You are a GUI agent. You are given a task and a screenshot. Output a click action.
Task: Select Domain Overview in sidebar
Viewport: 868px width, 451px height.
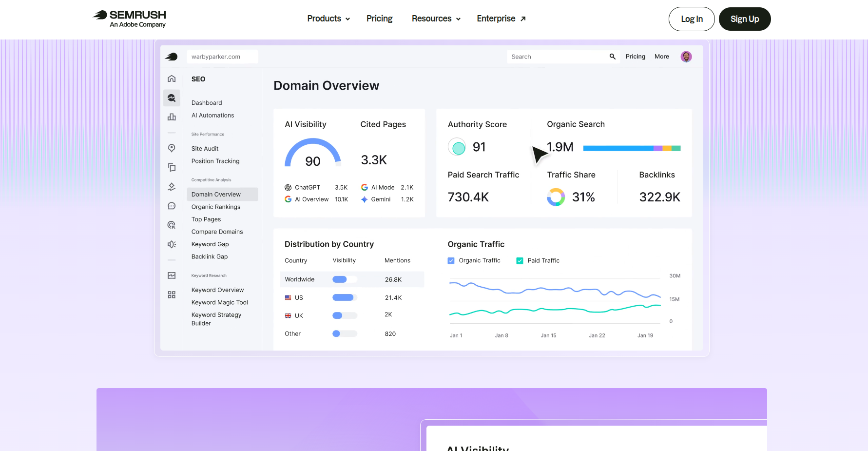pos(222,194)
